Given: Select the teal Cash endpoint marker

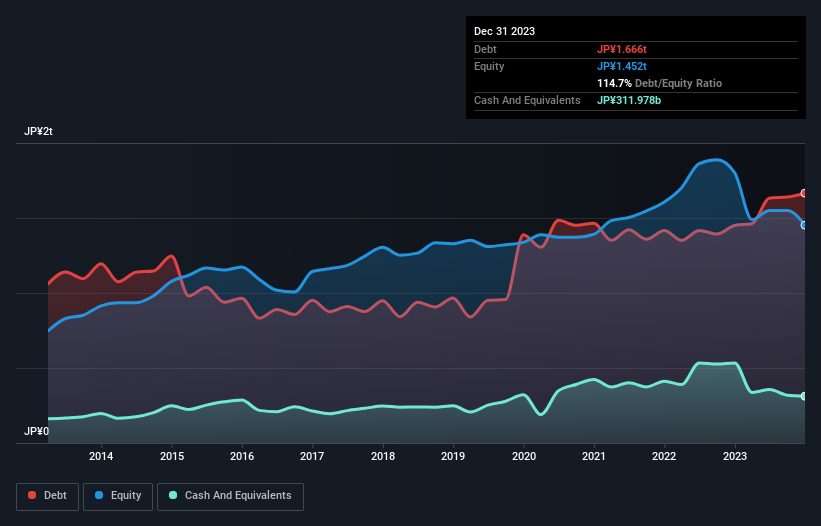Looking at the screenshot, I should tap(804, 396).
